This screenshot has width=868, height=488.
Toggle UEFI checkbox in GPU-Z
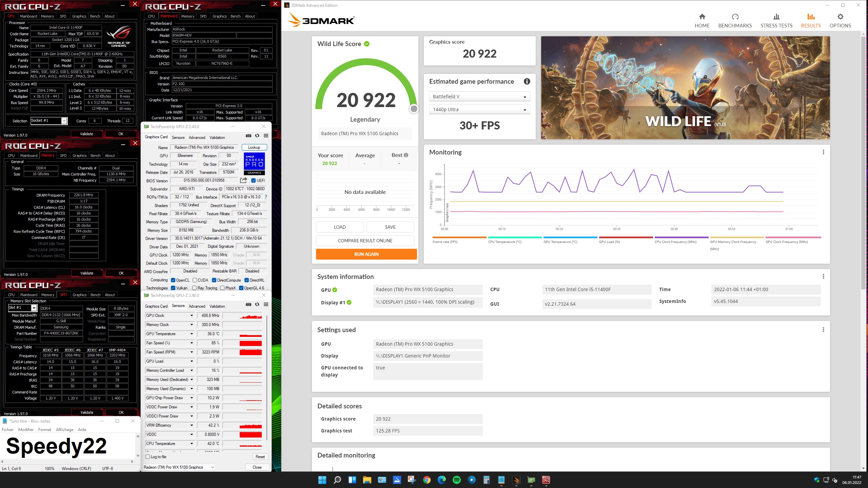point(253,181)
